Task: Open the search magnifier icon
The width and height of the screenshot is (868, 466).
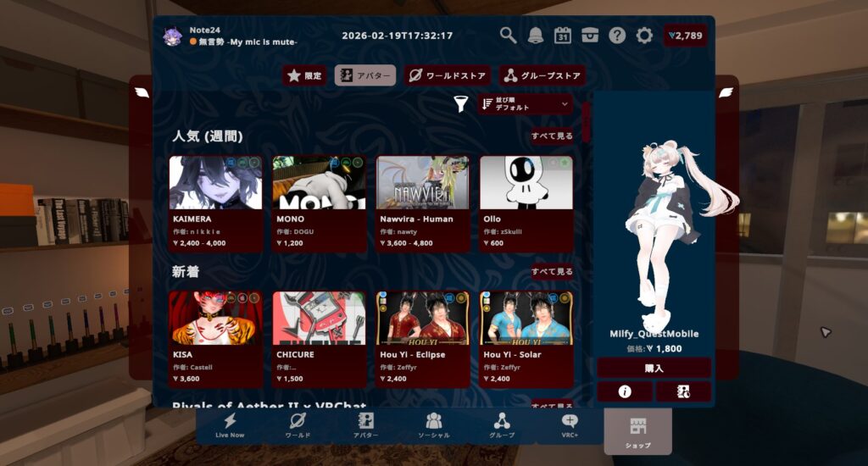Action: (508, 35)
